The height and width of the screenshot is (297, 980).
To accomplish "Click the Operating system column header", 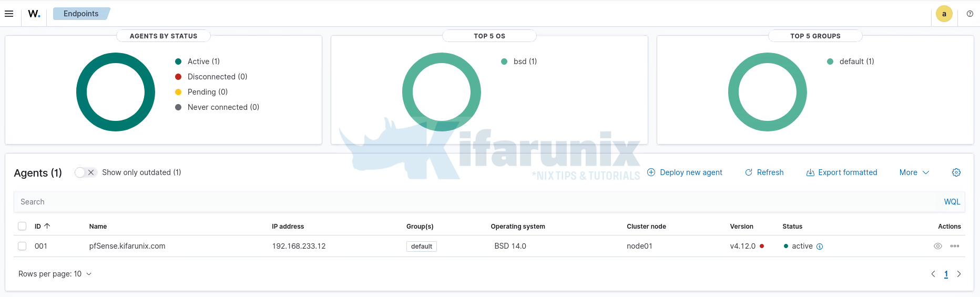I will 518,227.
